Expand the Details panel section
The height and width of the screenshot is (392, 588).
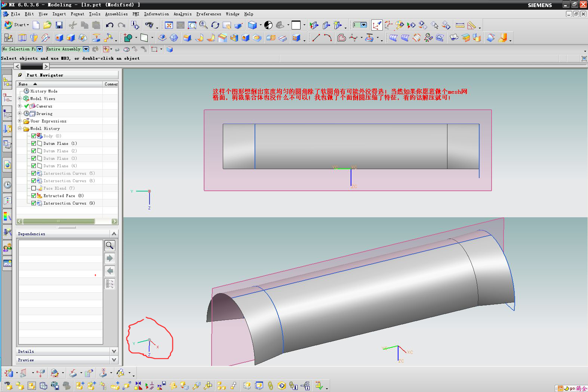click(114, 351)
